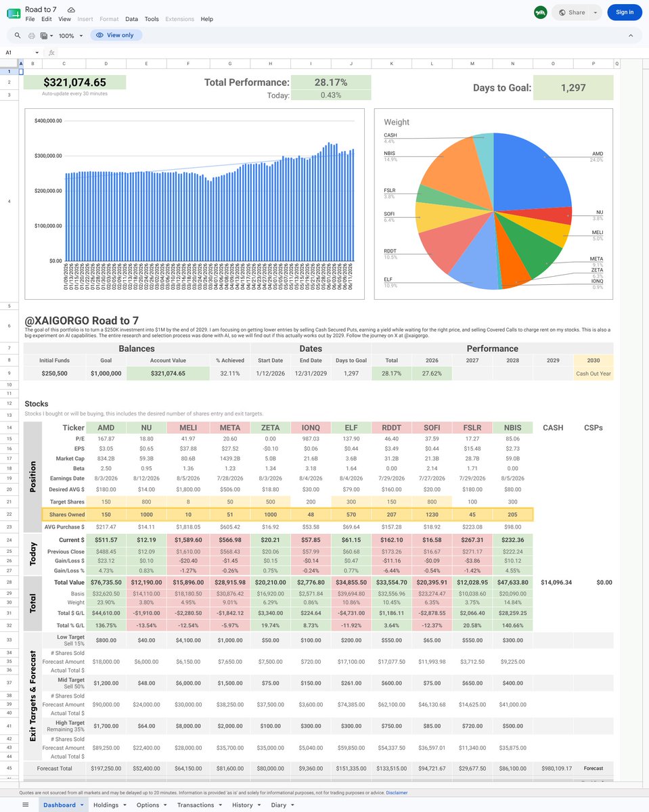Open the File menu
Screen dimensions: 649x812
click(30, 20)
